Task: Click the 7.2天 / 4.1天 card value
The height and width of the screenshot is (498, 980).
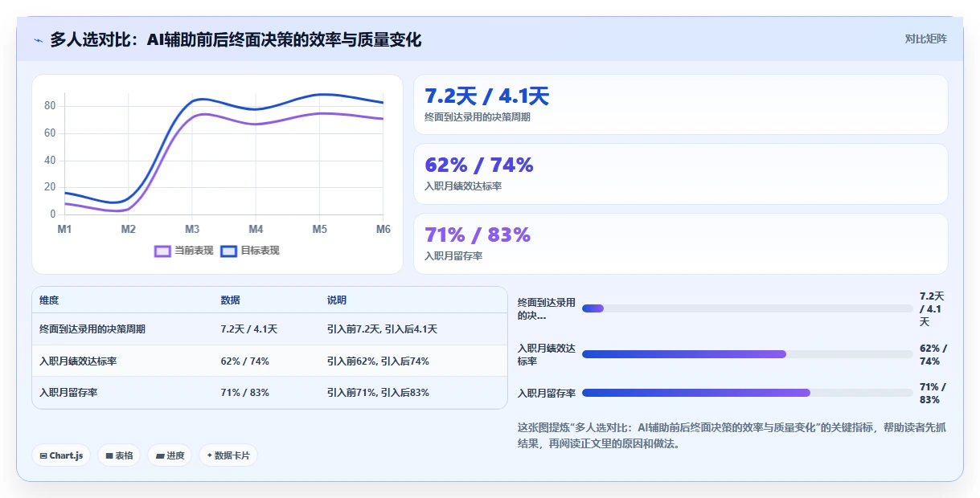Action: pyautogui.click(x=486, y=96)
